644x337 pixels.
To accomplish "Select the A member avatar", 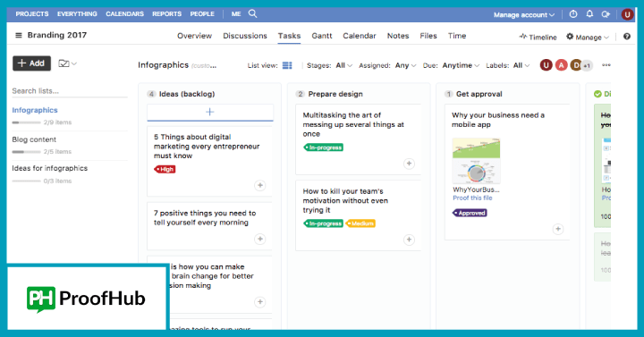I will (561, 65).
